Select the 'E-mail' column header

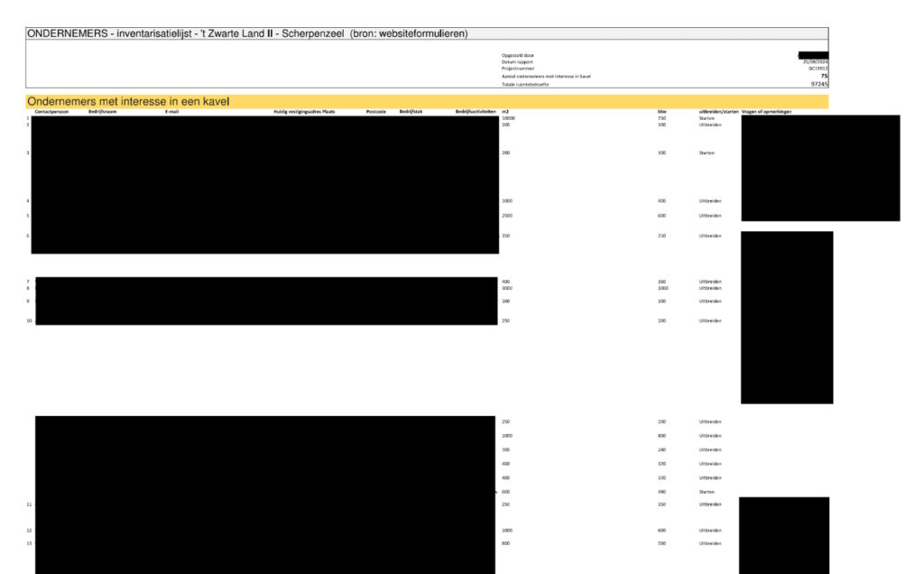click(171, 112)
